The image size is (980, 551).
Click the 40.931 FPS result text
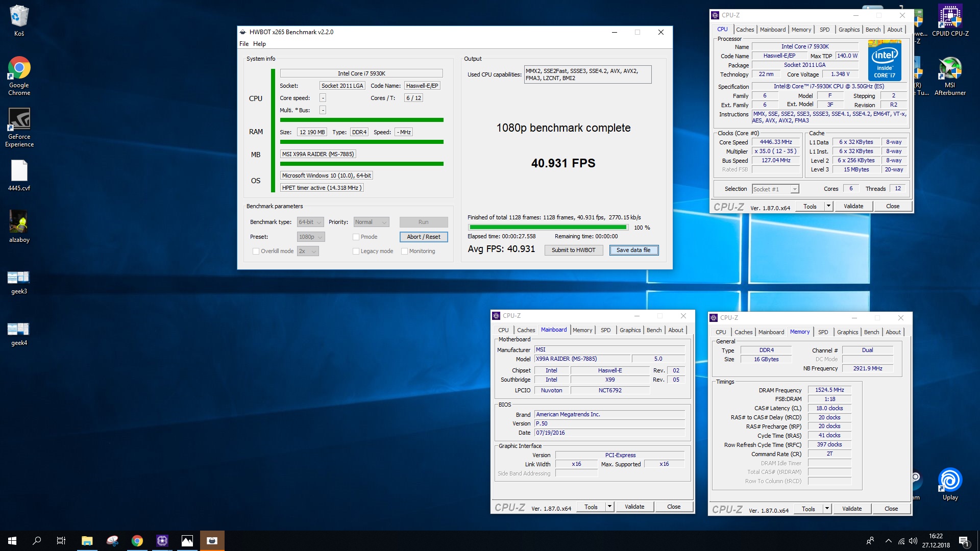point(563,163)
